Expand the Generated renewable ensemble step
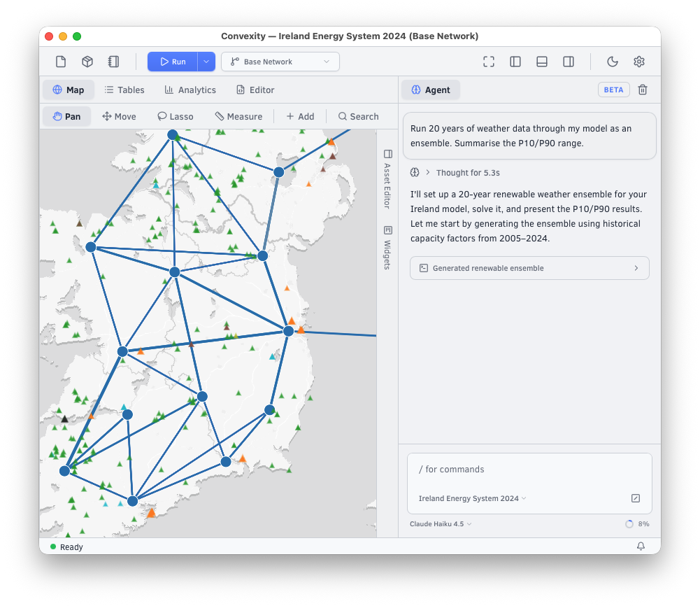Screen dimensions: 700x606 529,268
